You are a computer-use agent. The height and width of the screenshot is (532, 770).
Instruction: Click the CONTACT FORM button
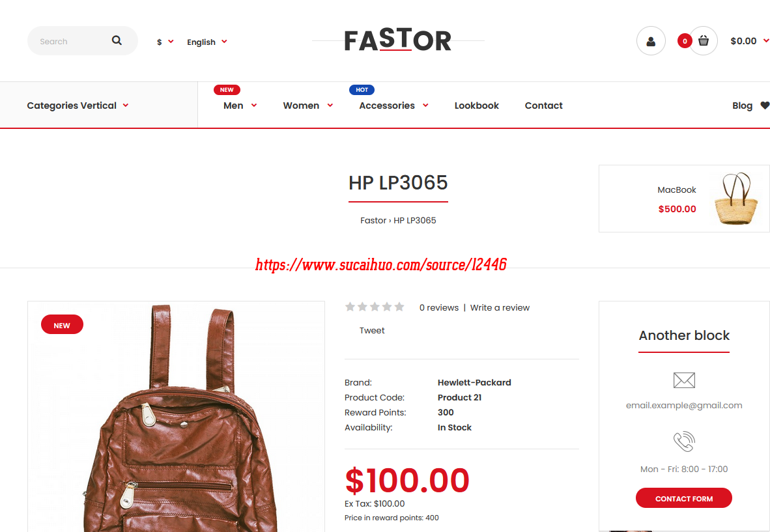[683, 497]
